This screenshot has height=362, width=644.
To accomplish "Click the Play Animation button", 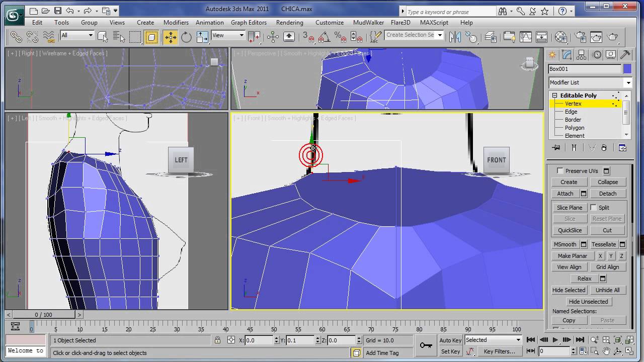I will (555, 340).
